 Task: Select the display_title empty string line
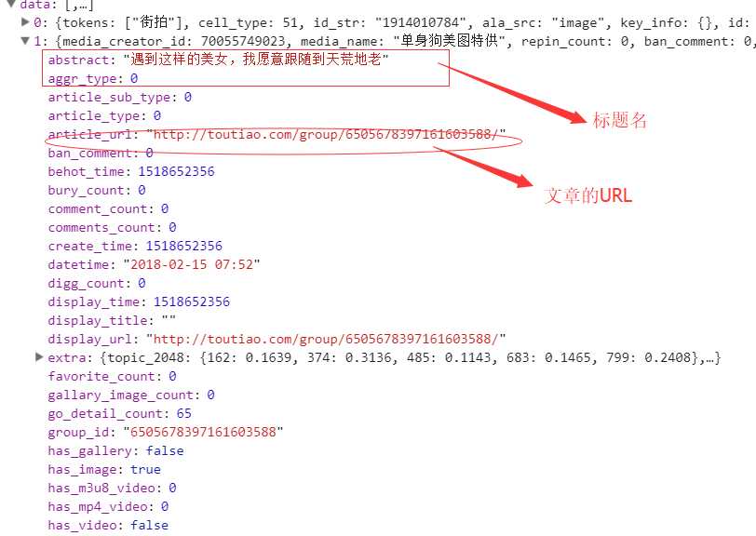pos(112,320)
